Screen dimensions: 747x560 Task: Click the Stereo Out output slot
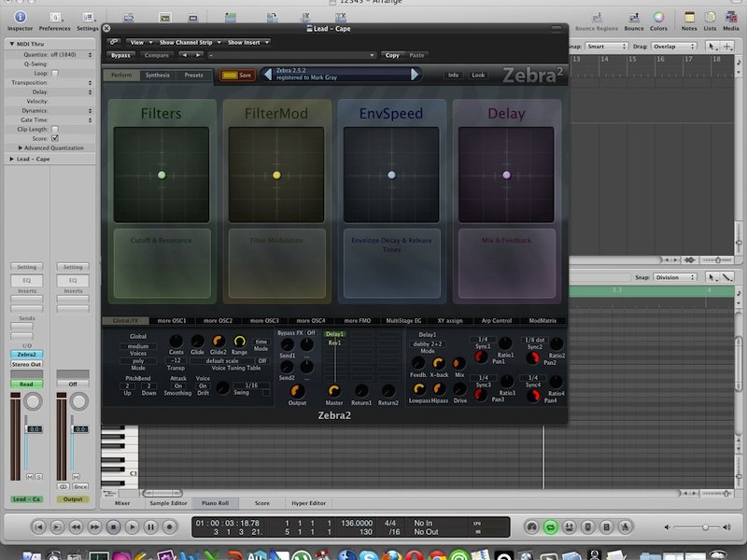pyautogui.click(x=27, y=364)
